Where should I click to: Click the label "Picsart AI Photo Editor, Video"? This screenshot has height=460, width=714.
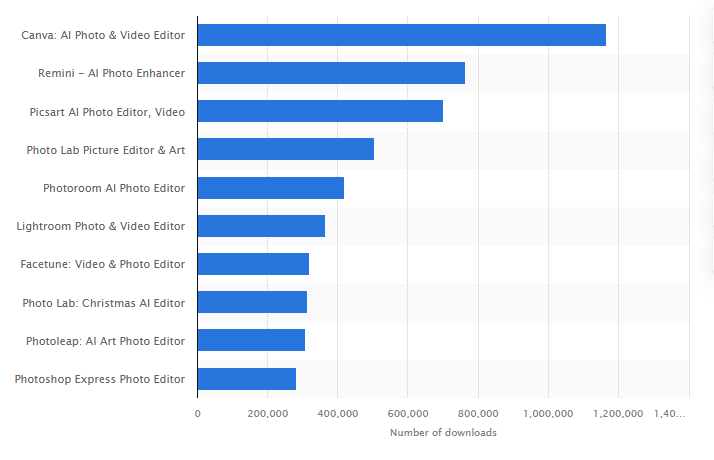pyautogui.click(x=107, y=112)
